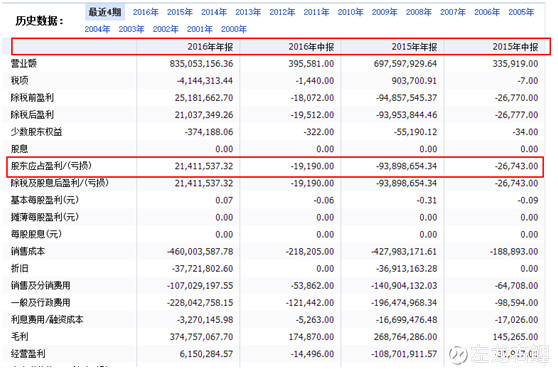Select the 除税后盈利 row label
The height and width of the screenshot is (369, 558).
tap(32, 115)
